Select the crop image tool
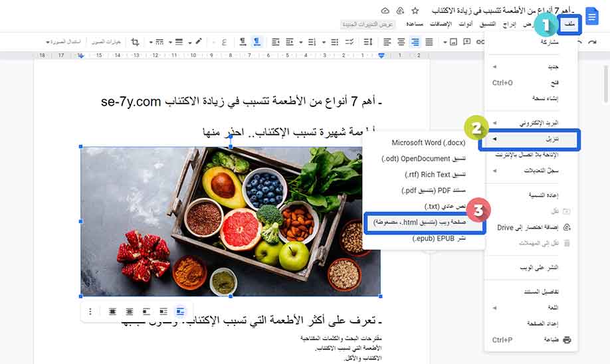610x364 pixels. (x=136, y=42)
